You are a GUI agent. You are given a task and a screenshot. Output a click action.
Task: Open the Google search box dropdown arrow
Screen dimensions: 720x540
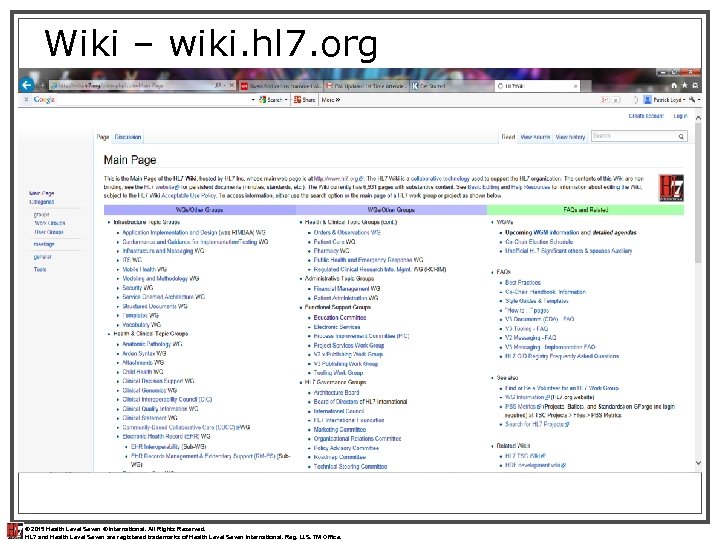click(x=253, y=100)
